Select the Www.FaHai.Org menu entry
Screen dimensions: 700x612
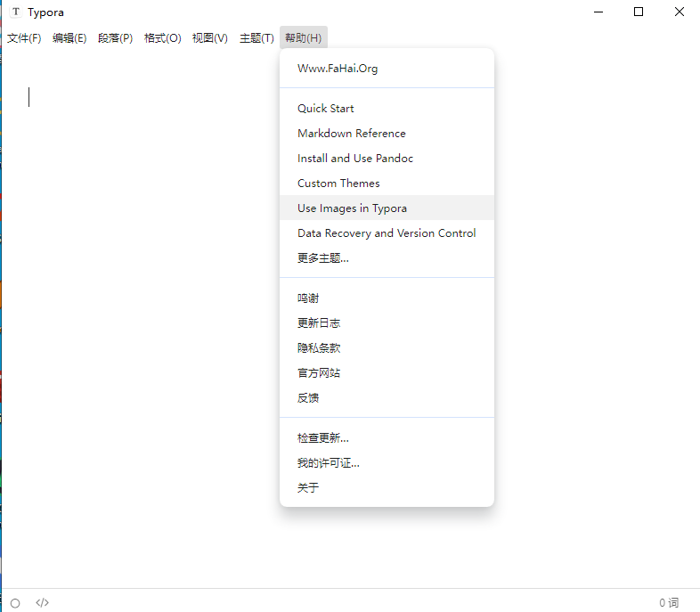point(338,69)
